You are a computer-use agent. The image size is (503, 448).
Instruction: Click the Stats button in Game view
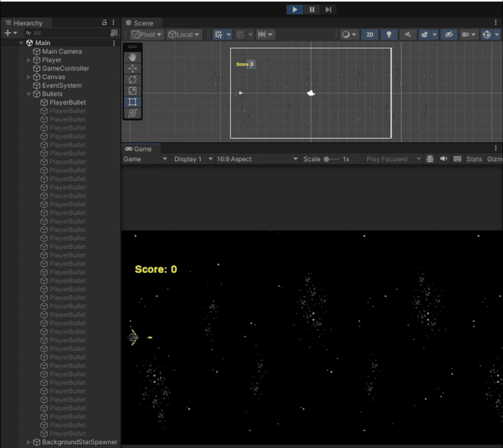click(x=474, y=159)
